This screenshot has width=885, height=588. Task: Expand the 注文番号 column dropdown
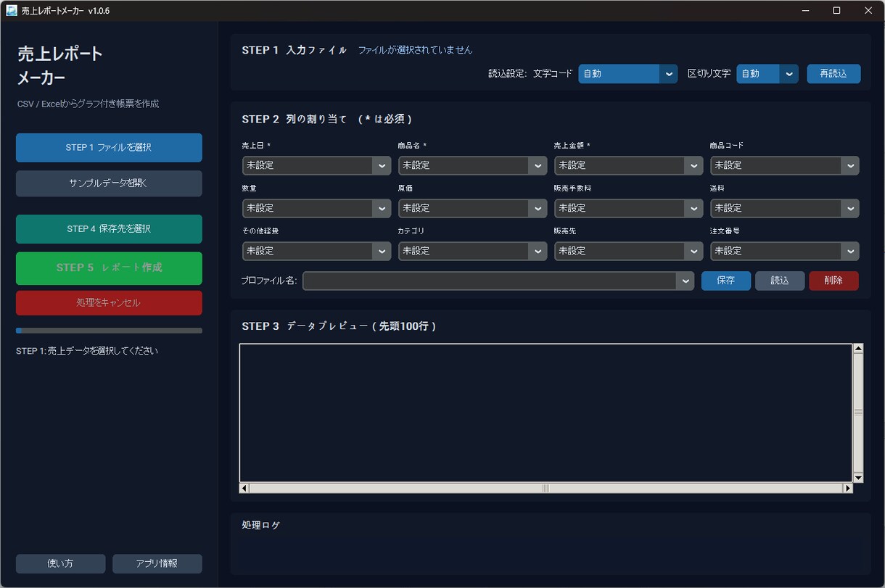tap(784, 251)
